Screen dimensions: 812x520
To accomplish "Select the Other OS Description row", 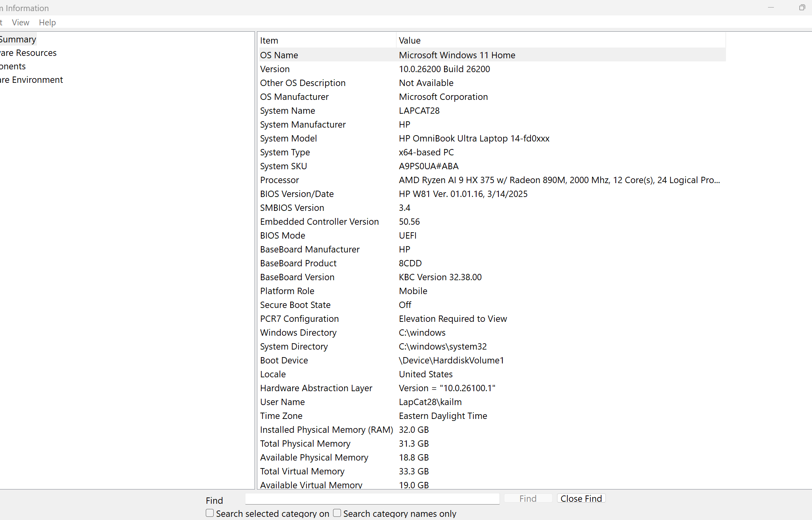I will coord(492,83).
